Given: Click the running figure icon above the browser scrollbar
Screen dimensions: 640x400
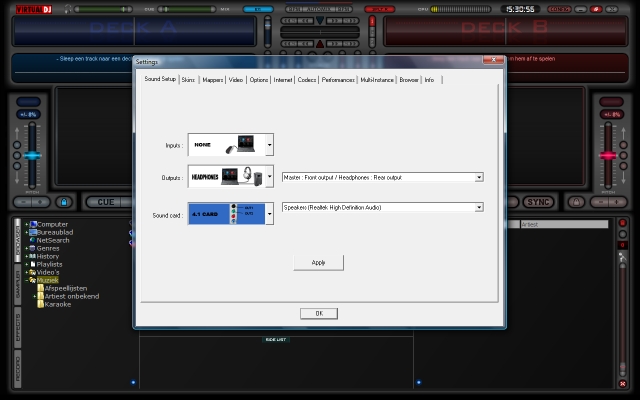Looking at the screenshot, I should 622,257.
